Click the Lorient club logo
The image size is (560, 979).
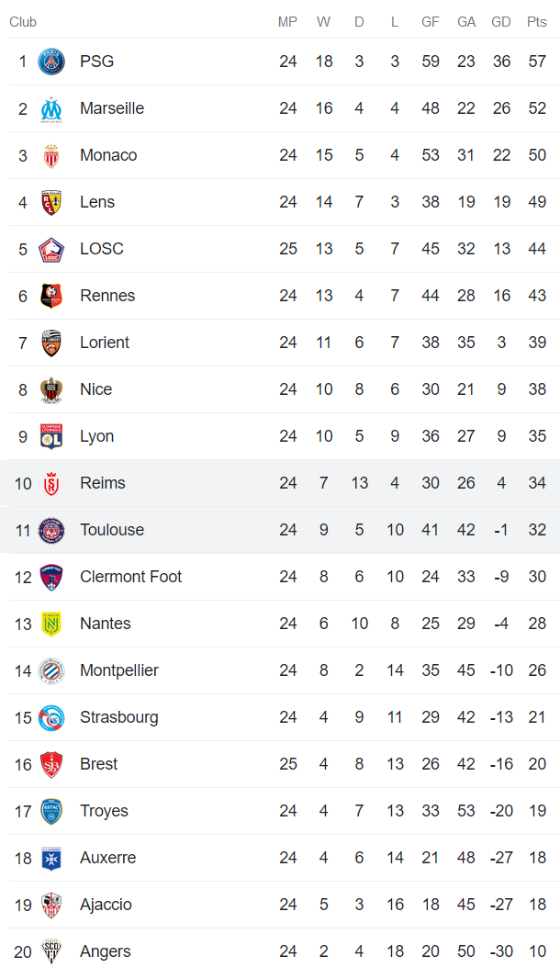click(x=51, y=343)
